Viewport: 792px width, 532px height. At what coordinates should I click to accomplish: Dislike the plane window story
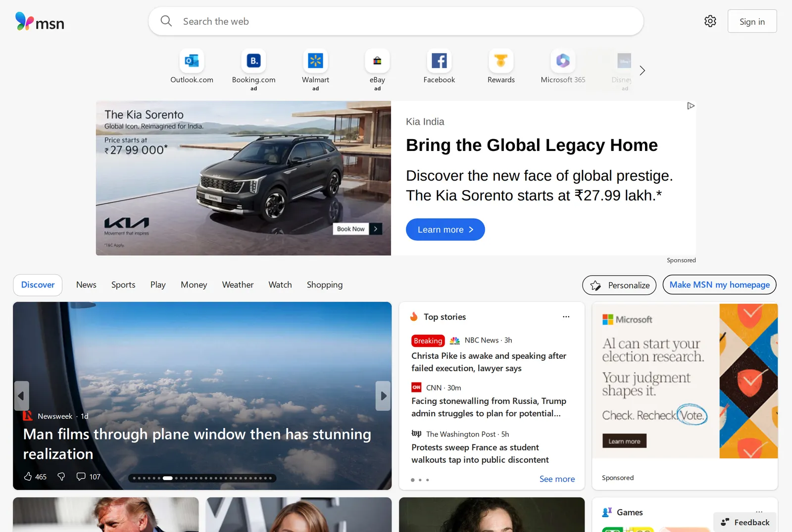[x=61, y=477]
